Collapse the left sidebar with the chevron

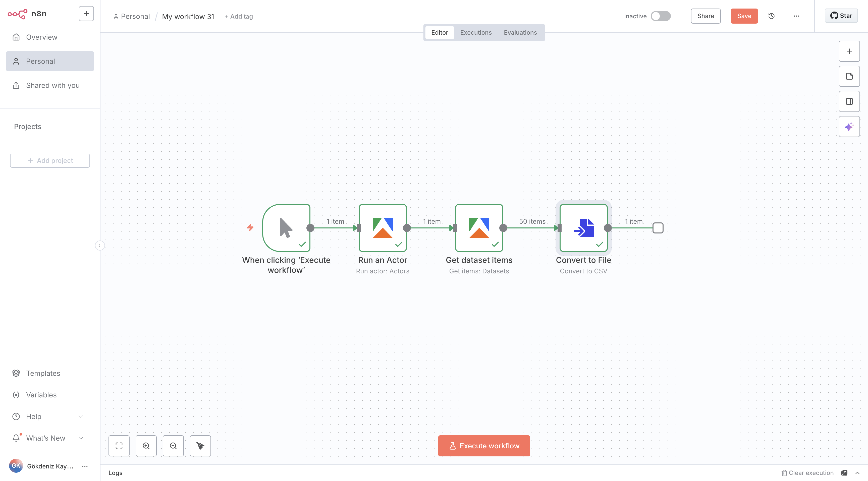pos(100,245)
